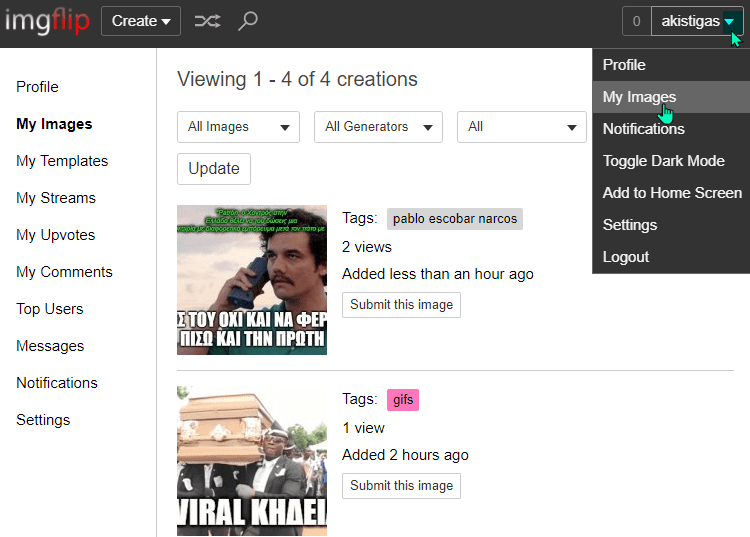The width and height of the screenshot is (750, 537).
Task: Open Notifications from the user dropdown menu
Action: [671, 129]
